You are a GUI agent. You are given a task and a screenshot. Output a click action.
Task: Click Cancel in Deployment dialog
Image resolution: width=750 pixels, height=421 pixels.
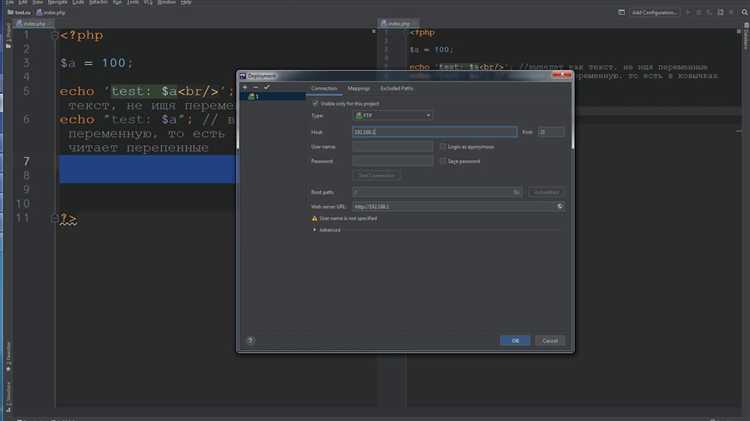click(550, 341)
